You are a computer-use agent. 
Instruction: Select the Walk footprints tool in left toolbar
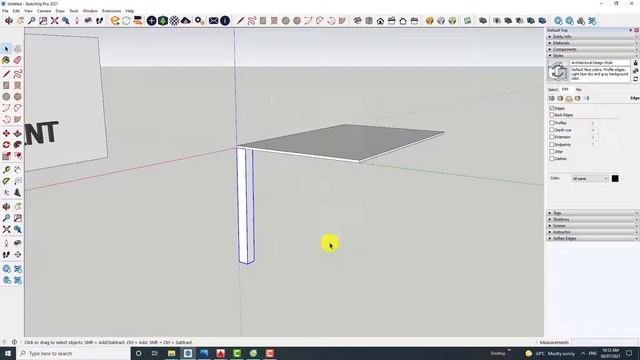tap(6, 254)
